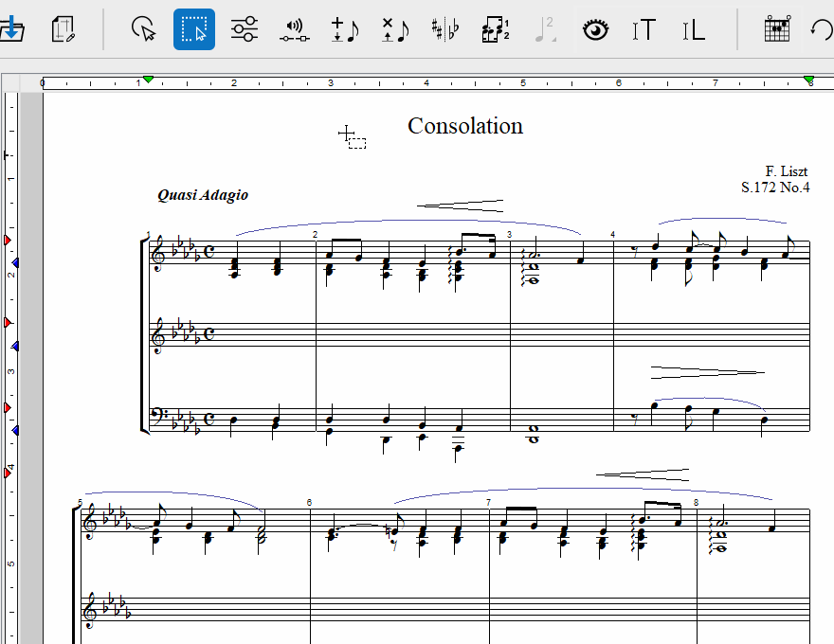834x644 pixels.
Task: Select the sharp and flat accidentals tool
Action: pyautogui.click(x=445, y=29)
